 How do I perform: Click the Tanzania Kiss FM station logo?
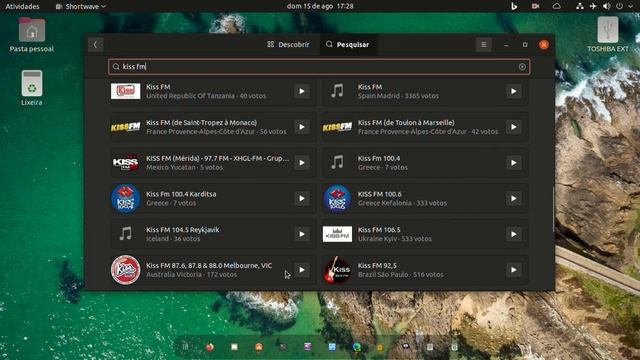pyautogui.click(x=125, y=91)
